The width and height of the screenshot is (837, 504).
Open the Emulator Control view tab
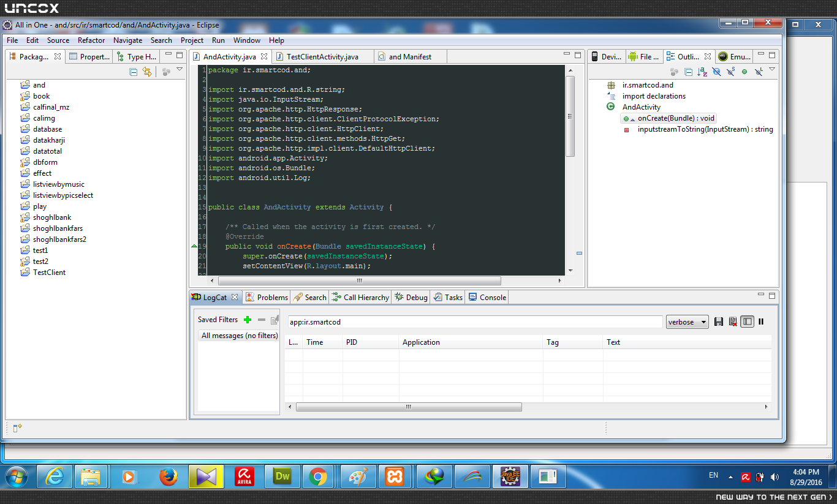coord(734,56)
